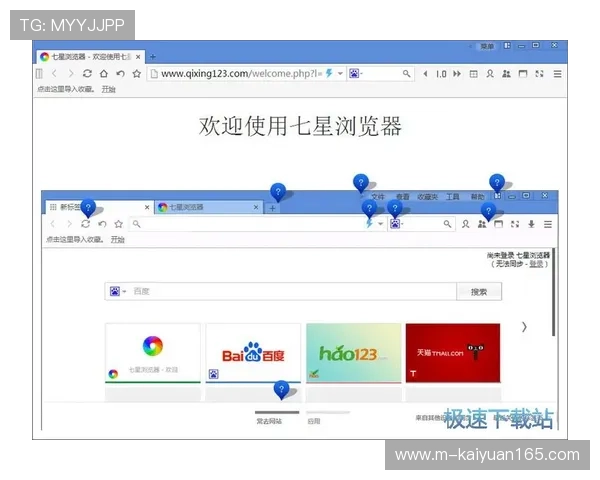Expand the dropdown arrow beside demo lightning icon
600x480 pixels.
click(x=381, y=224)
